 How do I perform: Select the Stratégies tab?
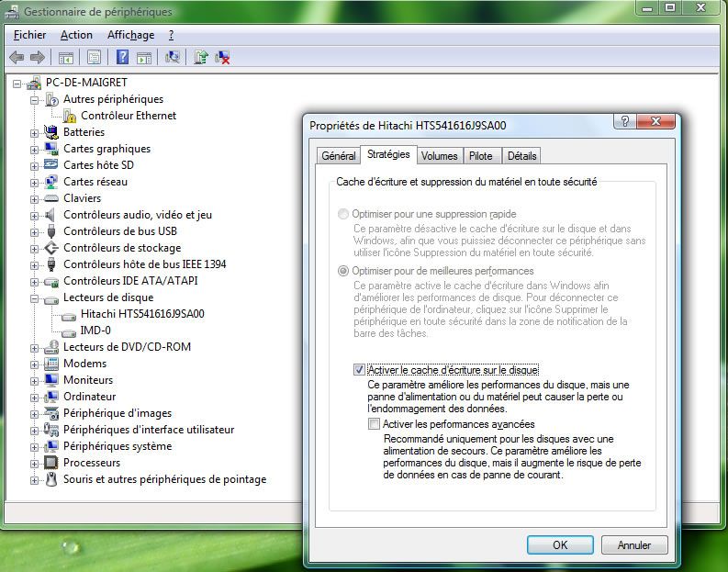click(388, 154)
